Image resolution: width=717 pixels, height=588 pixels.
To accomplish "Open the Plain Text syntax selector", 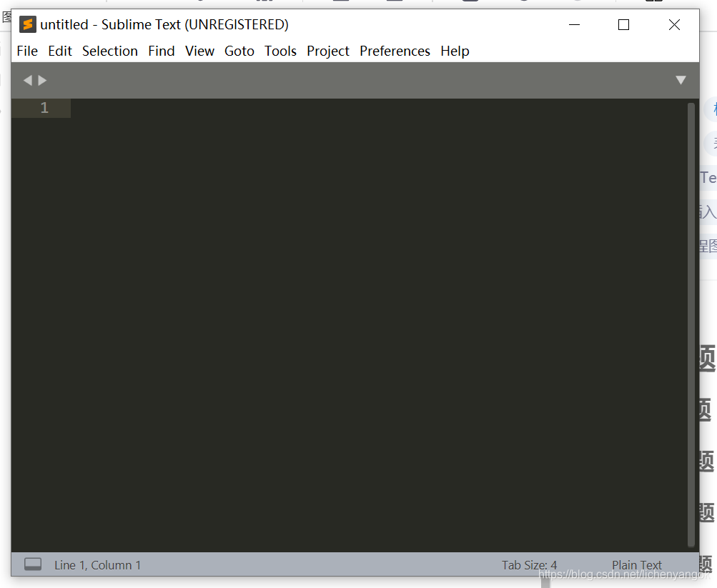I will point(636,565).
